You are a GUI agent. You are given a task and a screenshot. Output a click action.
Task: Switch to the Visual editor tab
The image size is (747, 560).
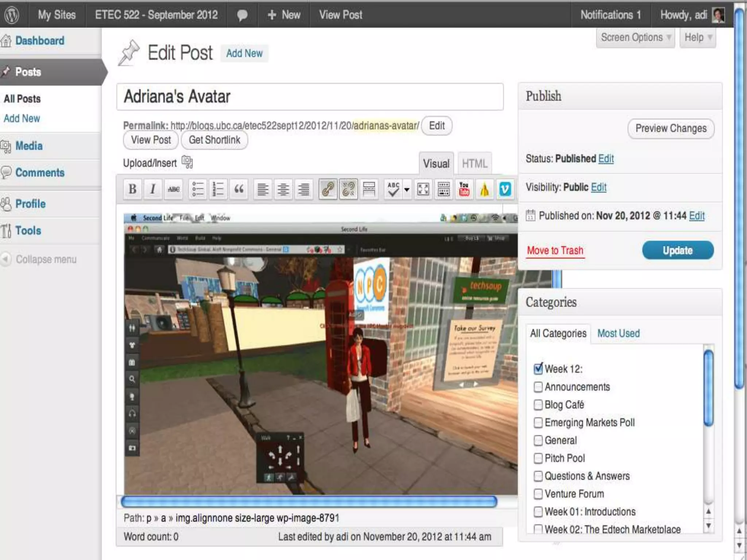pos(436,163)
